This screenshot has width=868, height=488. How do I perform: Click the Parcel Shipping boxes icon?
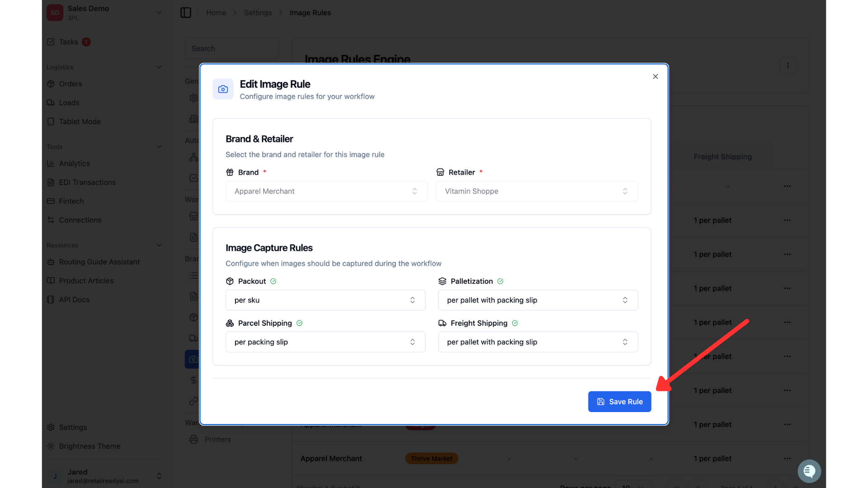click(230, 323)
